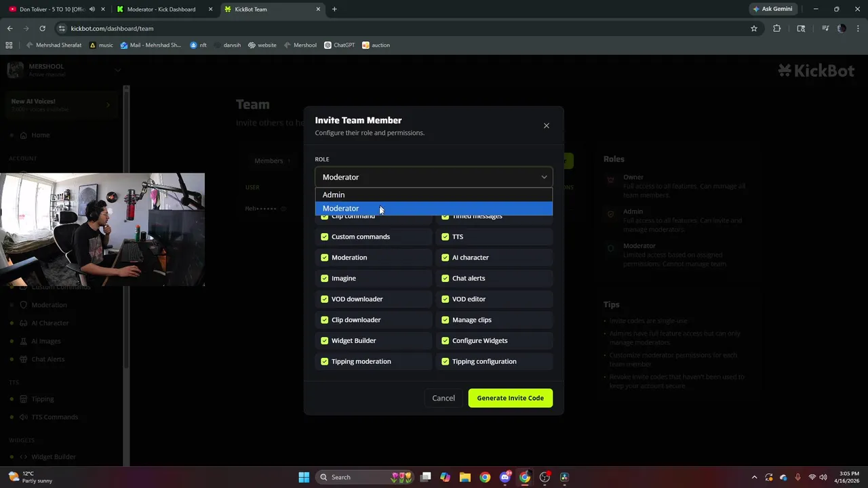The height and width of the screenshot is (488, 868).
Task: Disable Widget Builder permission
Action: (324, 340)
